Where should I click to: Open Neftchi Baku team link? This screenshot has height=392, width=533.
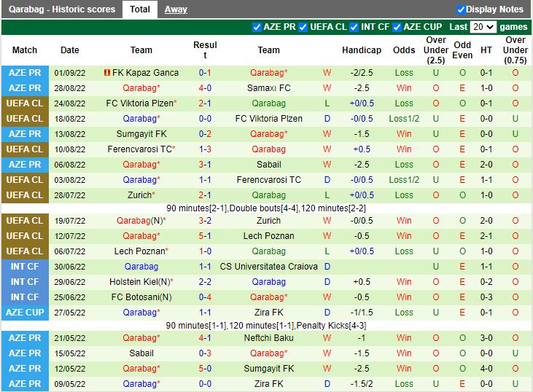click(x=268, y=337)
